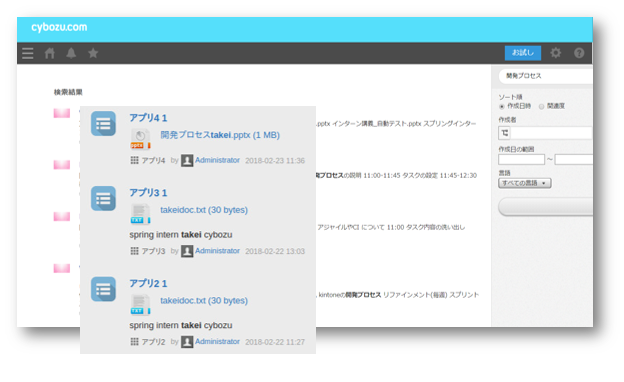Click the 検索結果 heading
The image size is (624, 382).
(68, 92)
